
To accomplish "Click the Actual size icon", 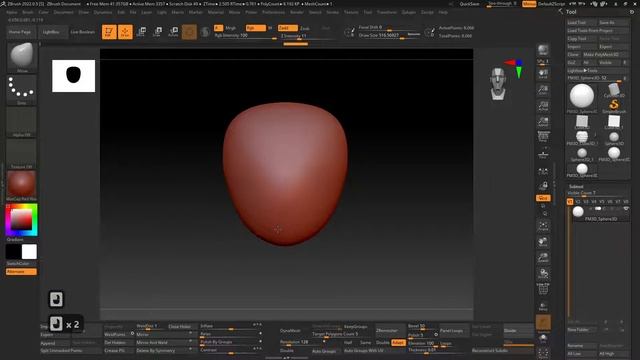I will (x=543, y=106).
